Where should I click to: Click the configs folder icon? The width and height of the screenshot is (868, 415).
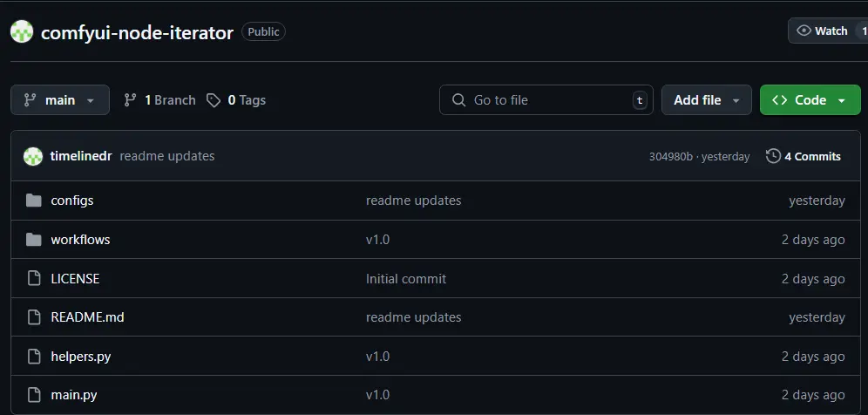pos(34,201)
